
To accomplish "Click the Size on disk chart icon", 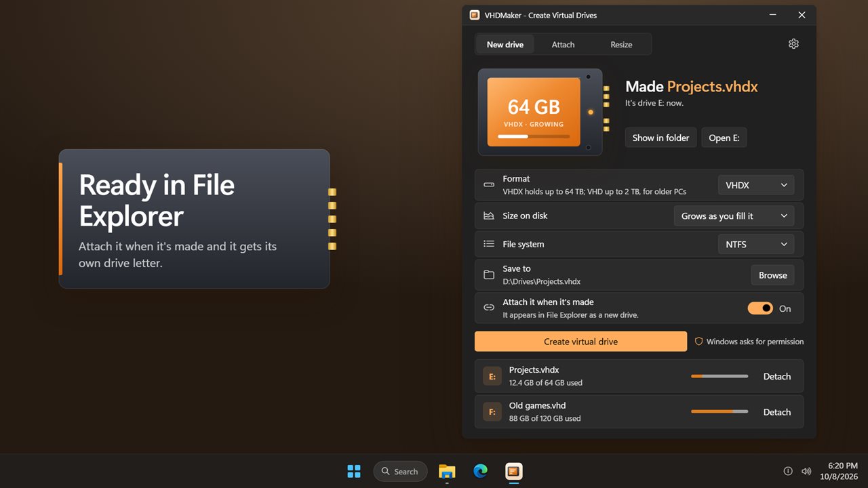I will tap(489, 216).
